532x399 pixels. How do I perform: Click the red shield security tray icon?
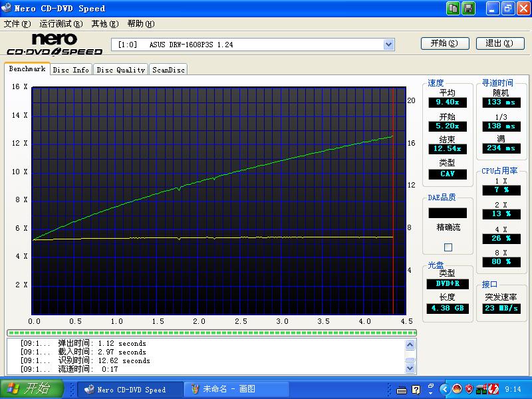469,389
